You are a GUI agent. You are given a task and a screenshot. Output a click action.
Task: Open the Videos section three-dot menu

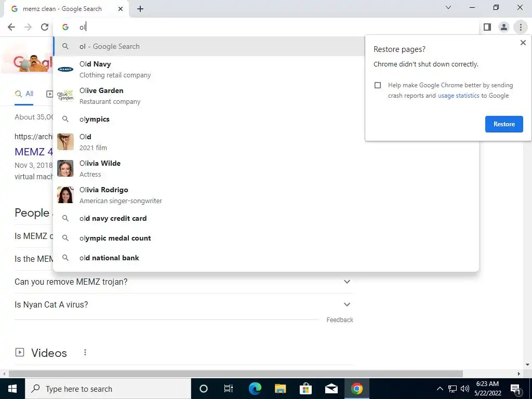coord(85,353)
